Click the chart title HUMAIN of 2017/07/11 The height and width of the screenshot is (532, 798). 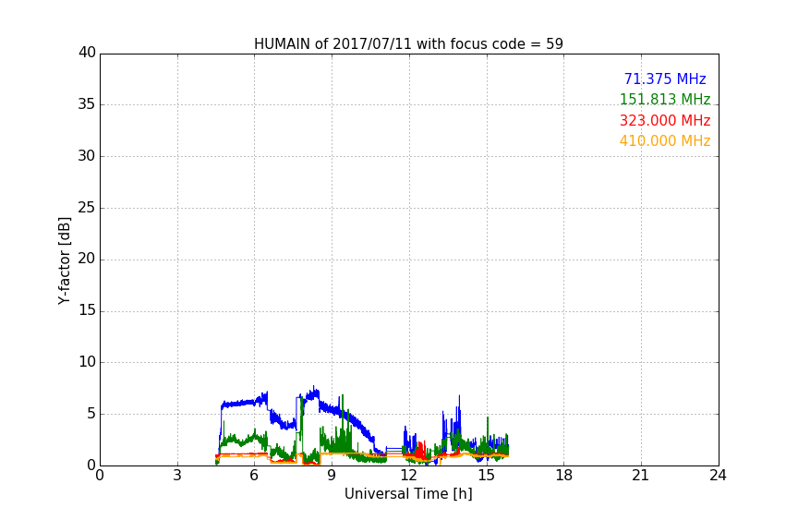408,44
